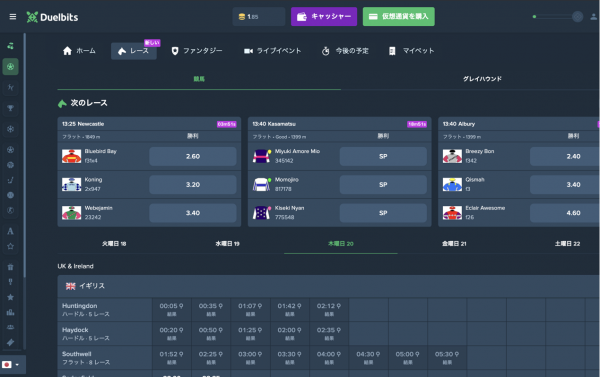Open the user profile icon
The image size is (600, 377).
click(593, 17)
